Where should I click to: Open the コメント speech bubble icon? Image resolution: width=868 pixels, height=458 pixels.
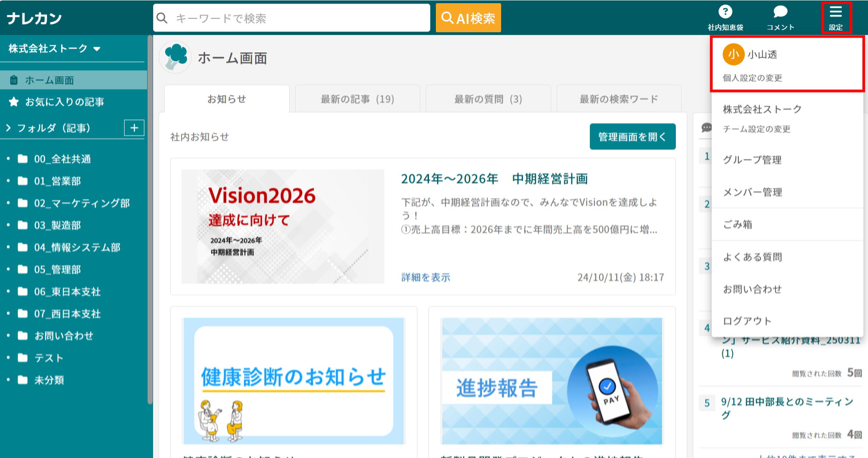click(x=780, y=12)
